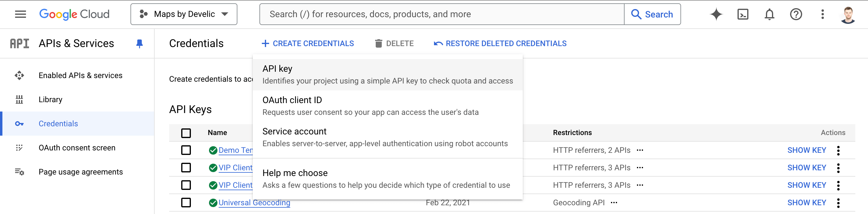Image resolution: width=868 pixels, height=214 pixels.
Task: Open Page usage agreements
Action: pos(77,172)
